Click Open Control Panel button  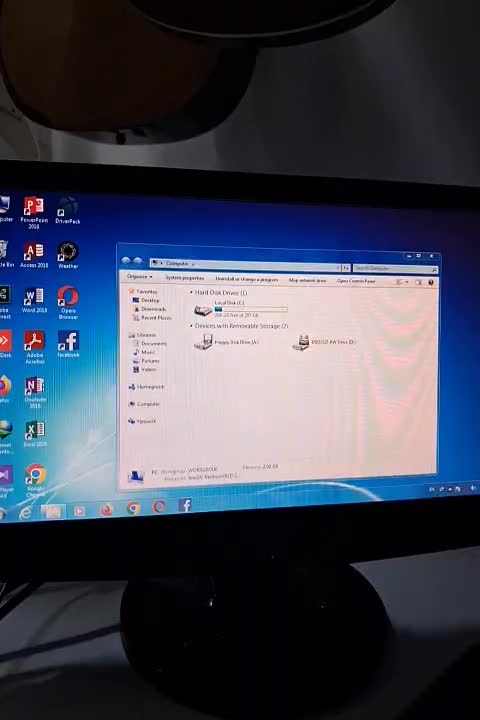coord(356,281)
